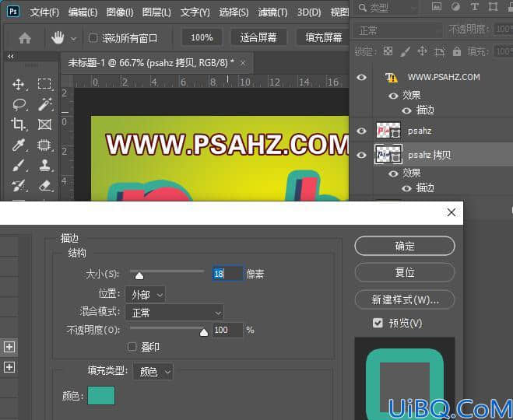Image resolution: width=513 pixels, height=420 pixels.
Task: Select the Magic Wand tool
Action: [x=45, y=104]
